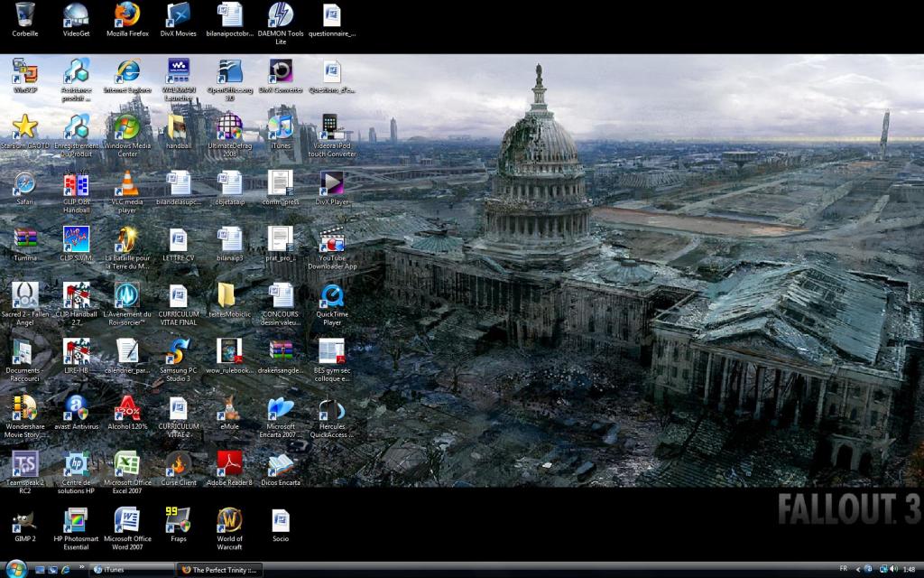Select the Curse Client icon
The height and width of the screenshot is (578, 924).
pyautogui.click(x=178, y=468)
